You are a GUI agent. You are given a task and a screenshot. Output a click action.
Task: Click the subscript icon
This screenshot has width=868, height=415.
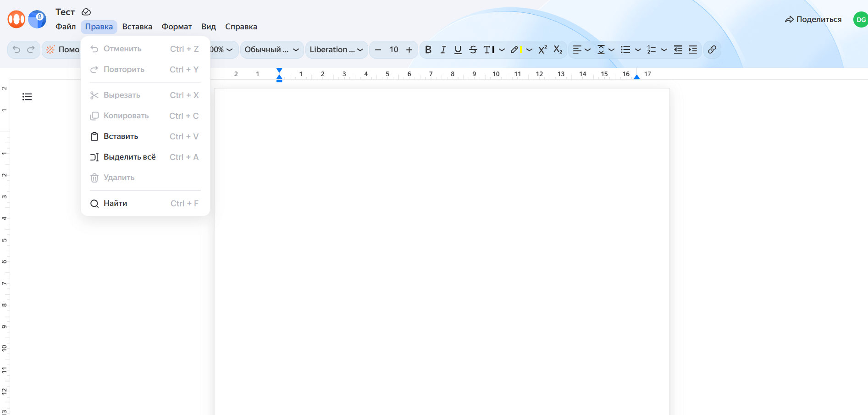coord(558,50)
